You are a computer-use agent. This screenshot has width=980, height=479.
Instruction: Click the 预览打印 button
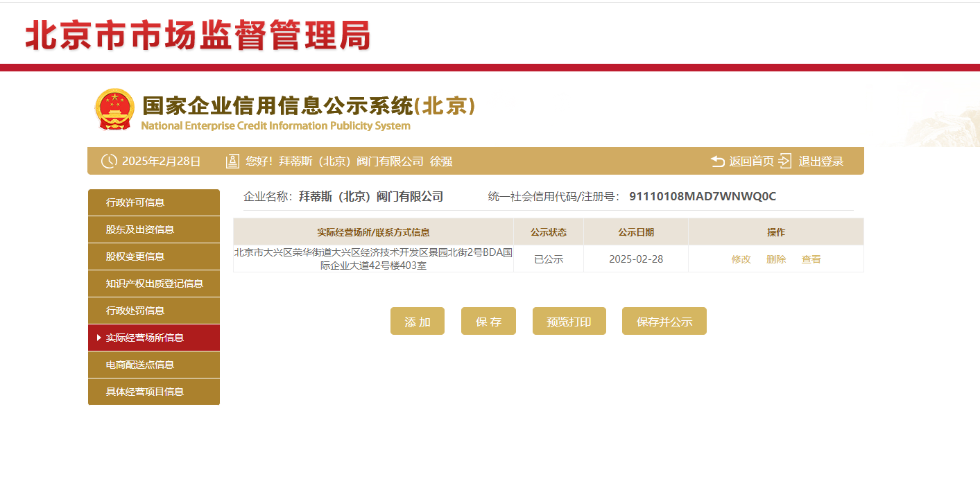[569, 321]
